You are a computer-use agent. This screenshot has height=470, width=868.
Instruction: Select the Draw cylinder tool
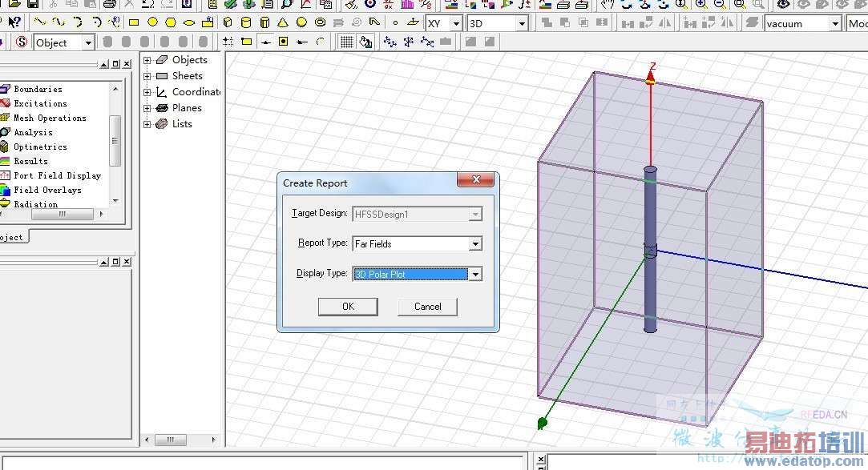[246, 22]
